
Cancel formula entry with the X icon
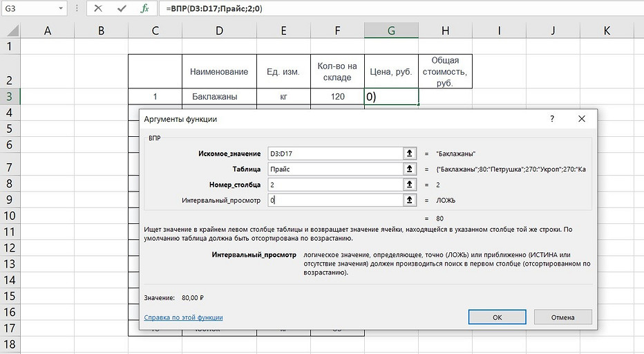click(x=98, y=9)
